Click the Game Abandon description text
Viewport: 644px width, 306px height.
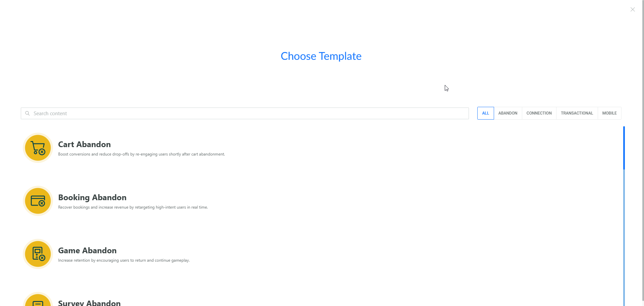(124, 260)
